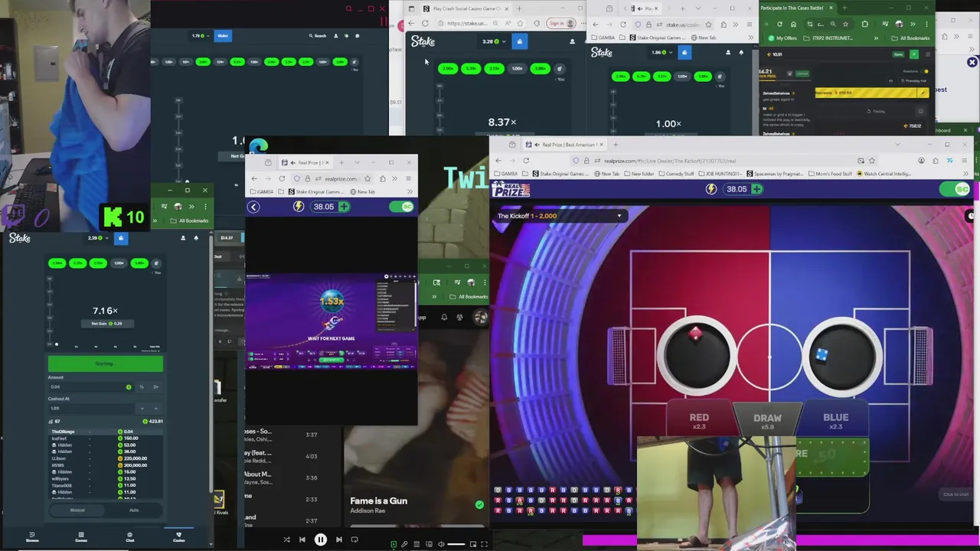Click round back arrow in small Real Prize window
The height and width of the screenshot is (551, 980).
pos(253,207)
